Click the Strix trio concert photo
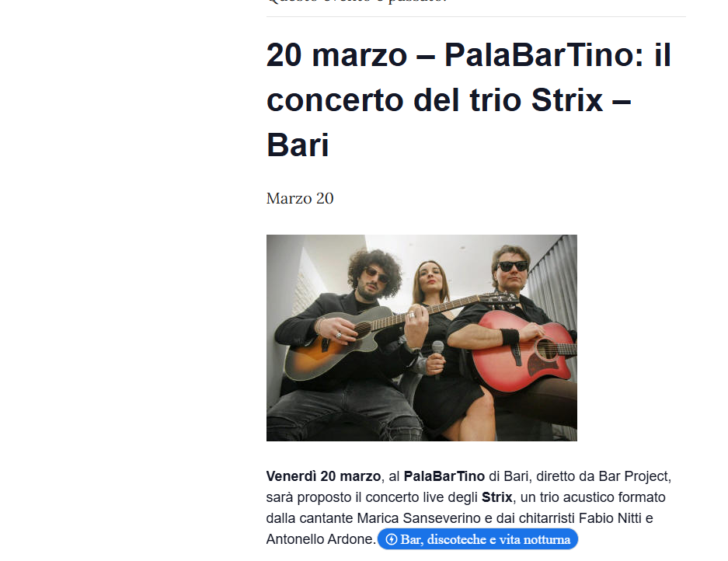 pos(422,338)
